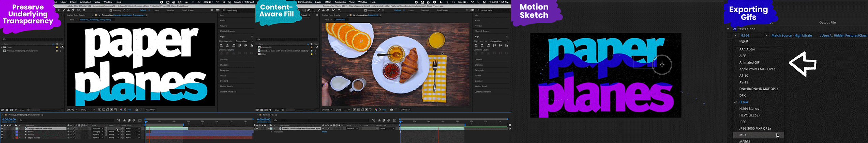
Task: Click Reset next to Transform
Action: 324,132
